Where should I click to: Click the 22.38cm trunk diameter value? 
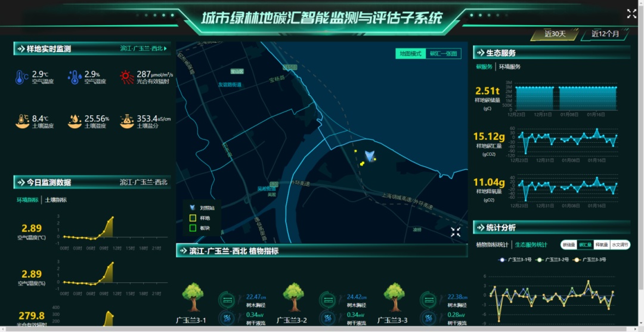pyautogui.click(x=457, y=297)
